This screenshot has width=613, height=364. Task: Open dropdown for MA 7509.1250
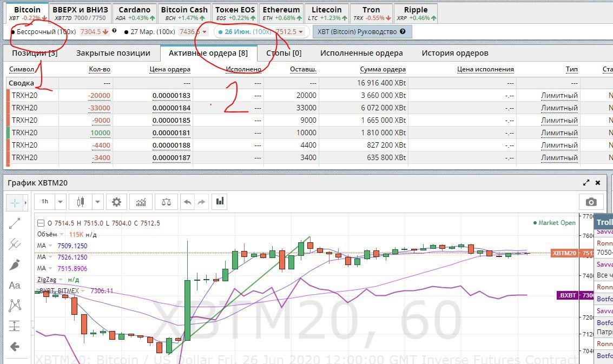50,246
